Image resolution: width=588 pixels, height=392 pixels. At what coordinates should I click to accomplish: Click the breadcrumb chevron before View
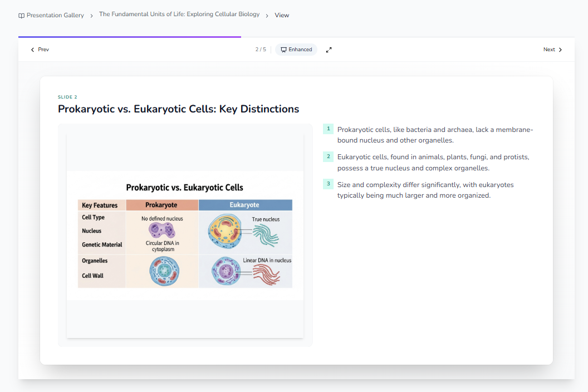click(x=267, y=16)
